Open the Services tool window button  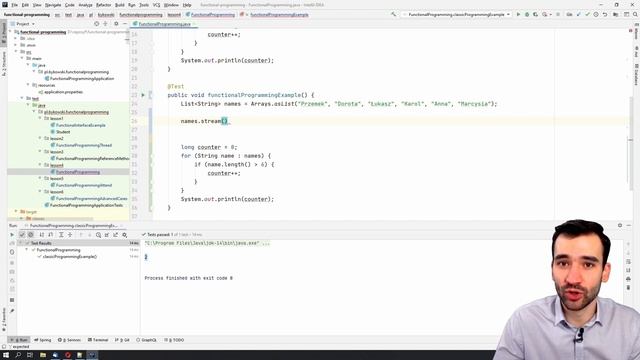(70, 340)
